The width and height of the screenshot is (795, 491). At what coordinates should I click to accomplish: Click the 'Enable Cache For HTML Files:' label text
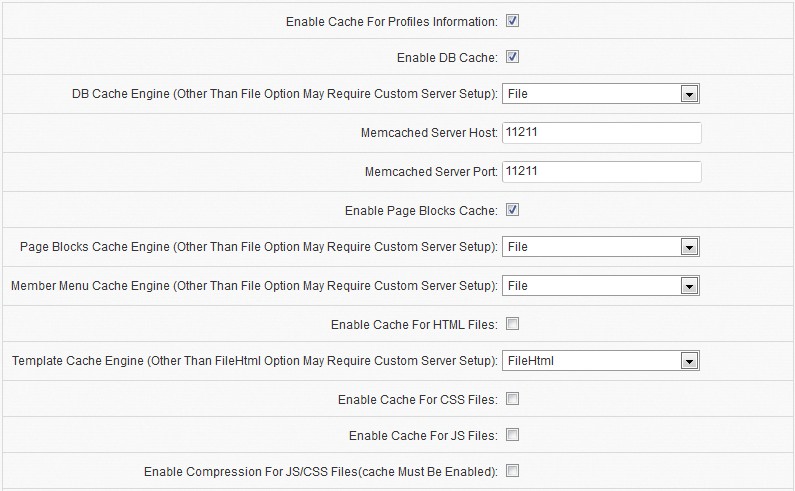coord(413,325)
